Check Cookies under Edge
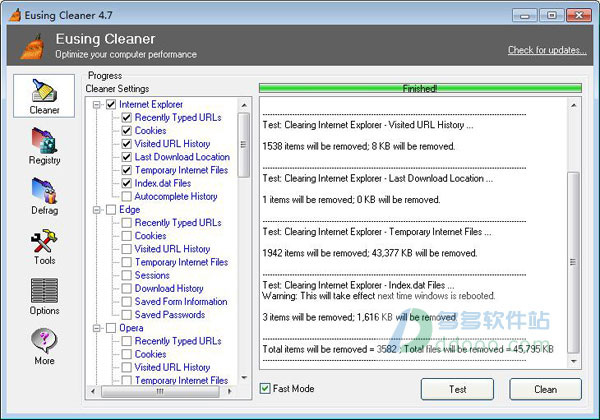 click(127, 236)
